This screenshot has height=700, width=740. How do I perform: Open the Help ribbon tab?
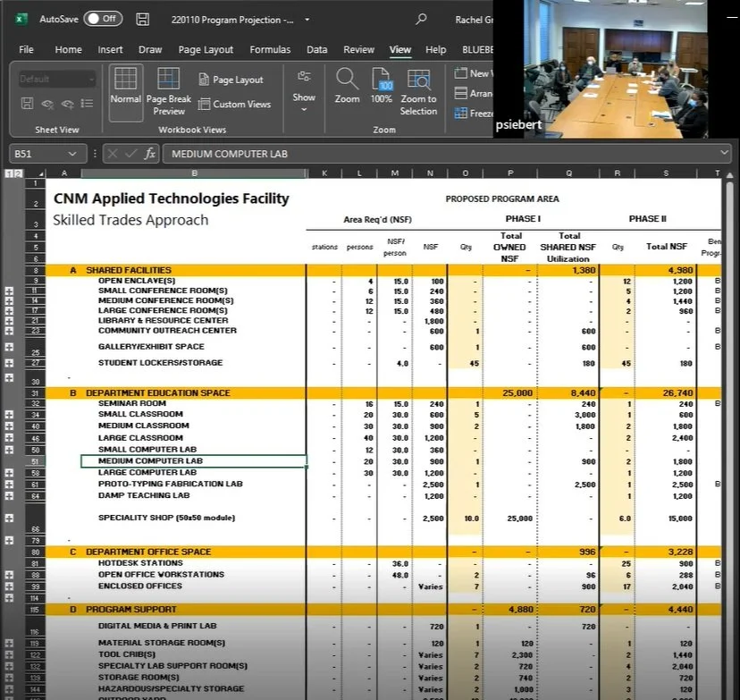[435, 49]
